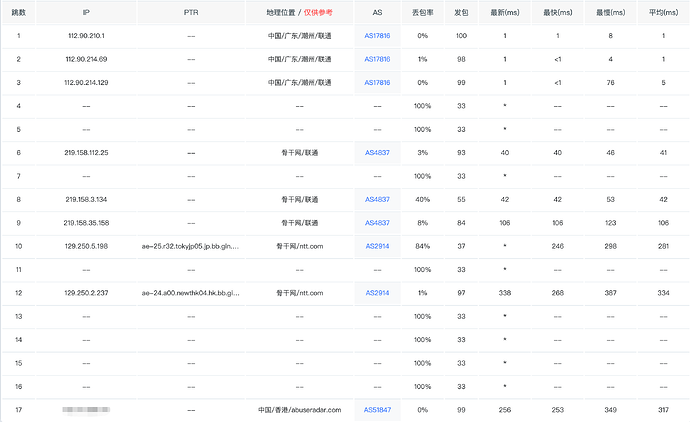The image size is (690, 422).
Task: Click location 骨干网/ntt.com in hop 10
Action: pyautogui.click(x=299, y=246)
